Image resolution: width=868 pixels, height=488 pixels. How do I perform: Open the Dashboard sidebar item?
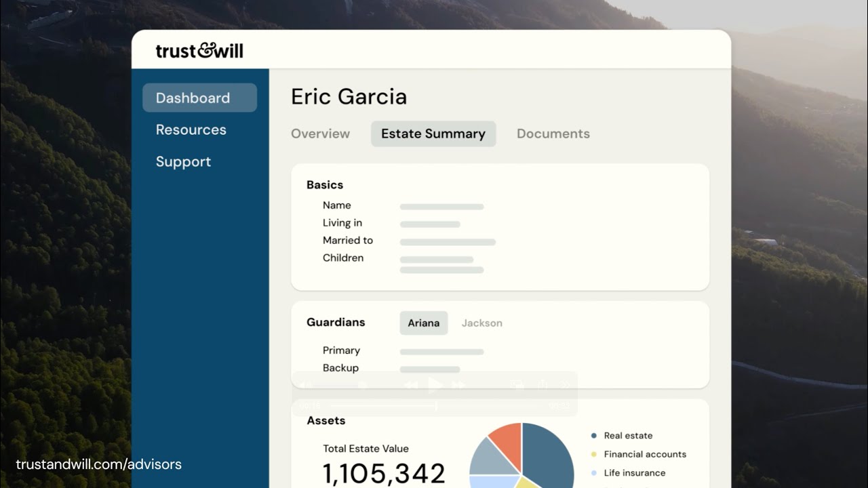pos(199,98)
